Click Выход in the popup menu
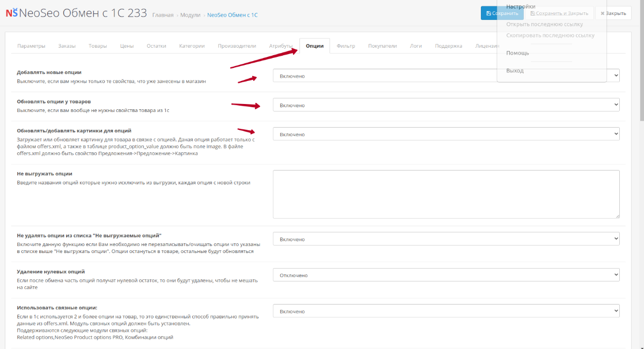This screenshot has height=349, width=644. click(515, 71)
